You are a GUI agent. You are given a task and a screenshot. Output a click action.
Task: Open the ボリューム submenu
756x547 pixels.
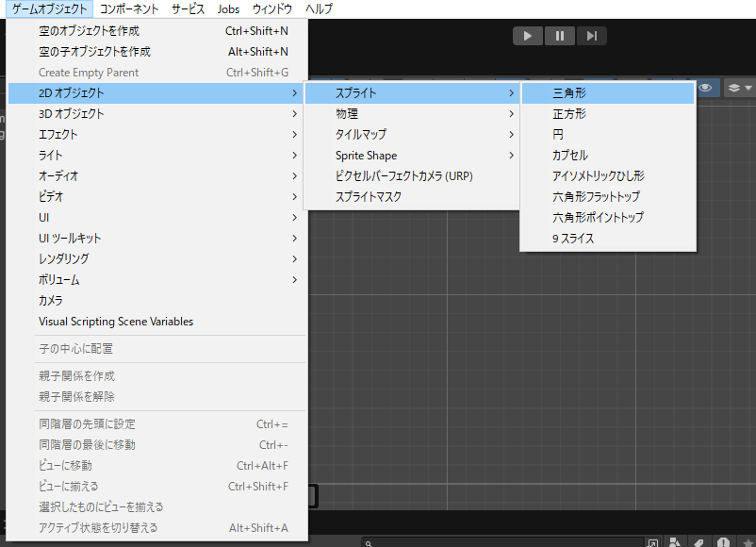tap(156, 280)
